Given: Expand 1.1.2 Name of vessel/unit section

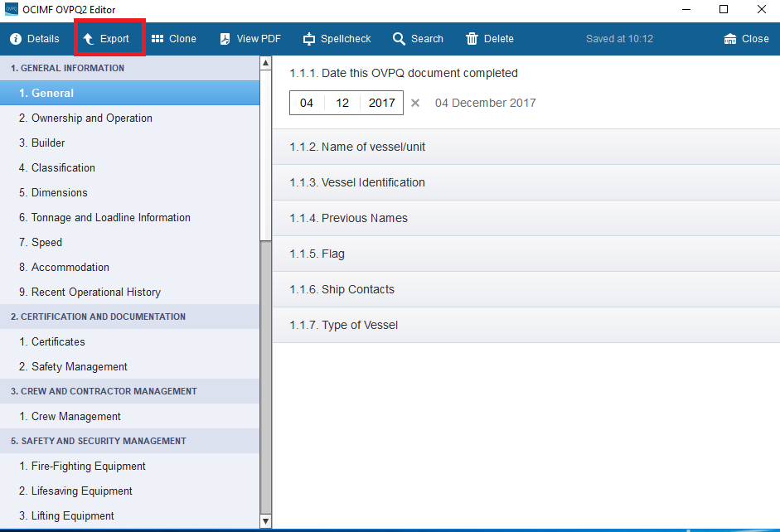Looking at the screenshot, I should click(526, 147).
